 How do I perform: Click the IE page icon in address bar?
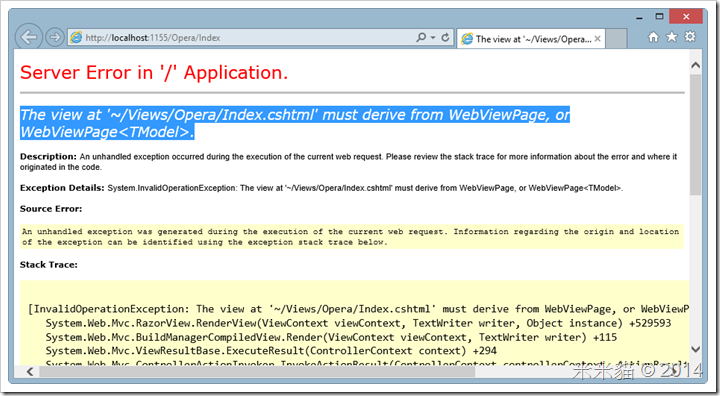coord(76,38)
